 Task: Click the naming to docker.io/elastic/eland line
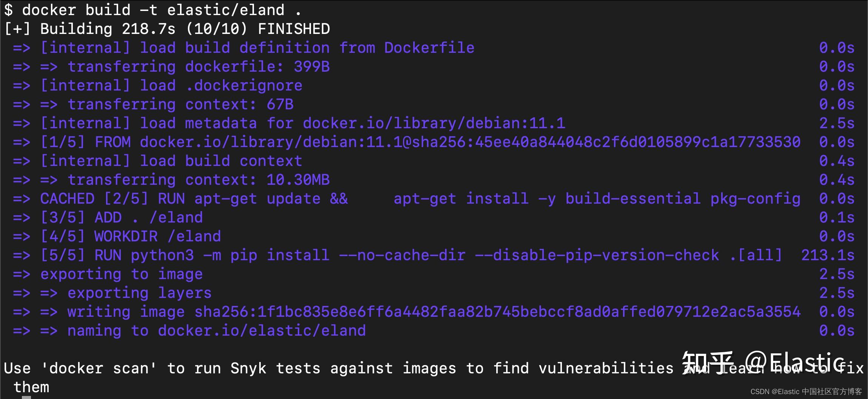pos(216,331)
